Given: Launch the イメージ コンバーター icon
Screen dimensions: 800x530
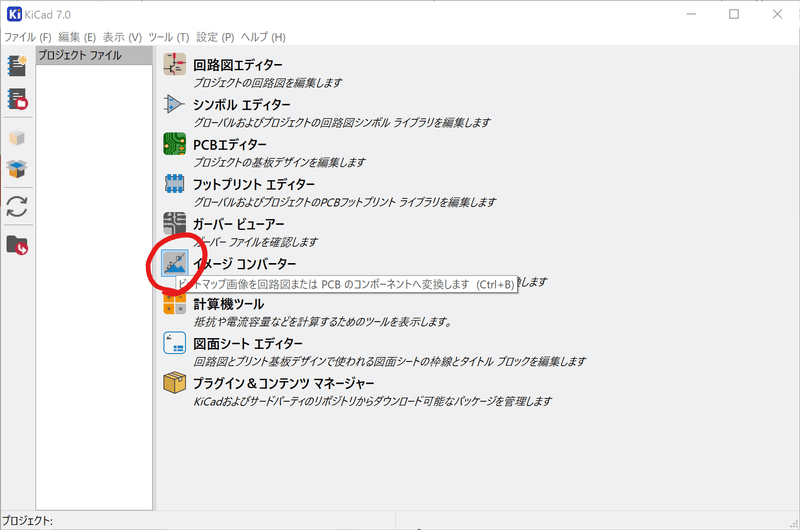Looking at the screenshot, I should point(174,263).
